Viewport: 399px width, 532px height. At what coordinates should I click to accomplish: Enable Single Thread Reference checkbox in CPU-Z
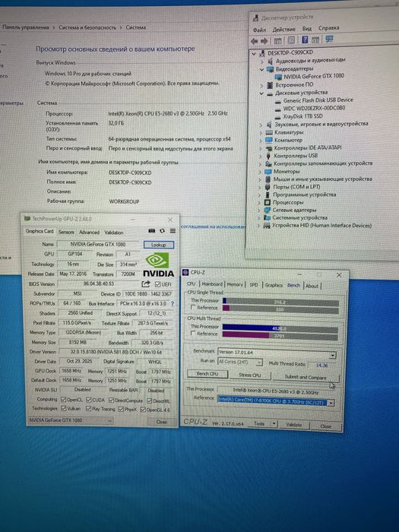(193, 308)
